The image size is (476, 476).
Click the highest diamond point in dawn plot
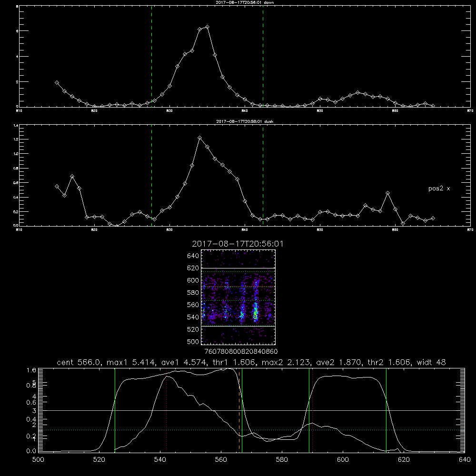click(x=207, y=27)
